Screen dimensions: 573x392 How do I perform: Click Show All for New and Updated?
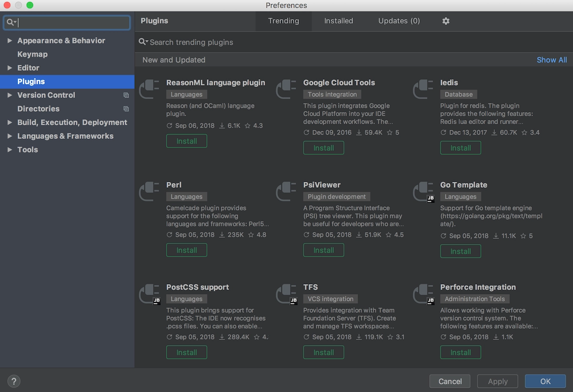coord(552,60)
